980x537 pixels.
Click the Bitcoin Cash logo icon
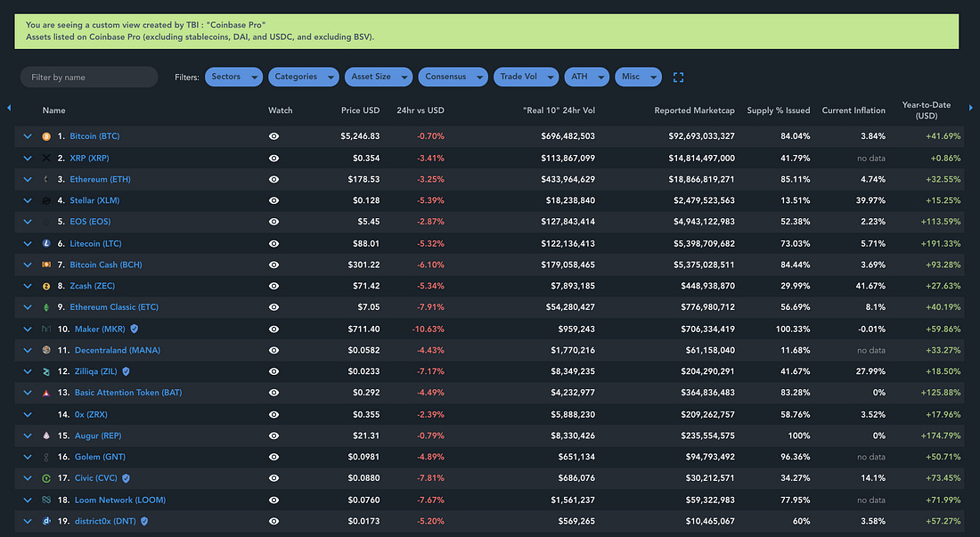pos(46,264)
